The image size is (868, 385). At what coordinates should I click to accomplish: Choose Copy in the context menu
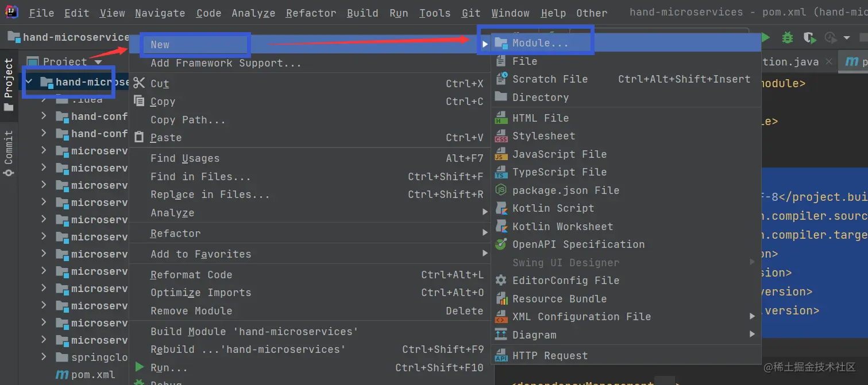[310, 102]
